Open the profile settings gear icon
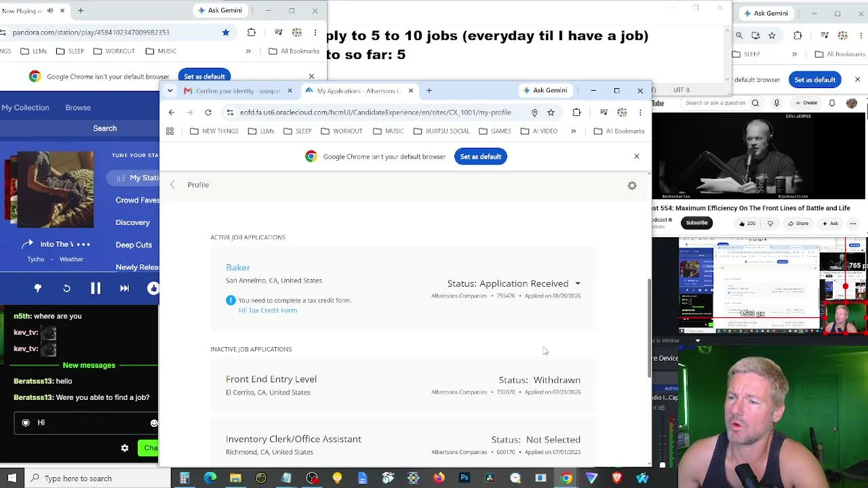The image size is (868, 488). pyautogui.click(x=632, y=185)
